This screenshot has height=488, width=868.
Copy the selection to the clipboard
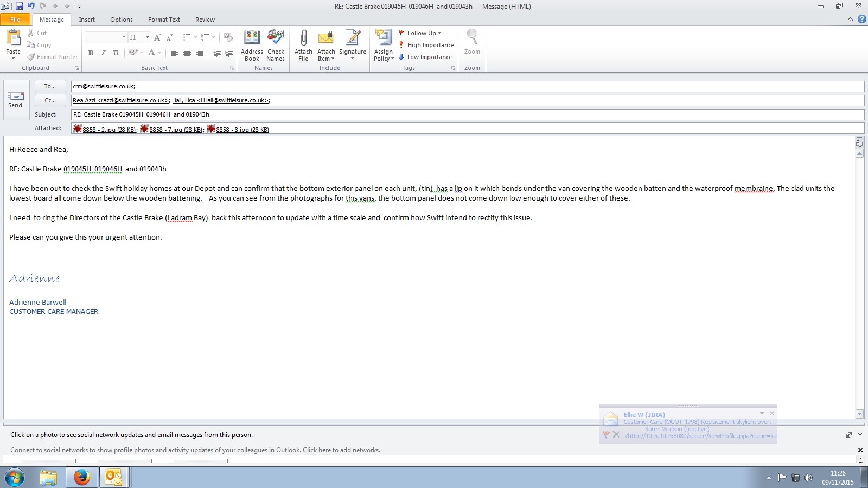(x=39, y=45)
